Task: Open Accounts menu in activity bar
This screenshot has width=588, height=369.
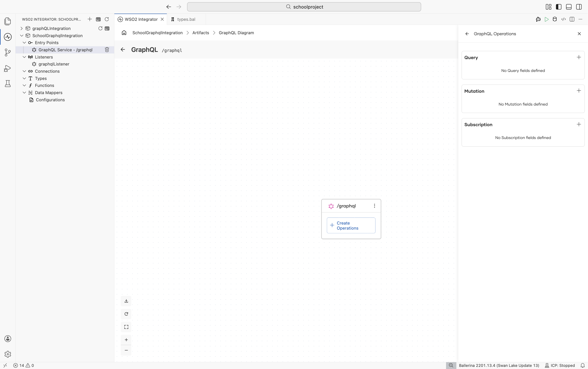Action: click(x=8, y=338)
